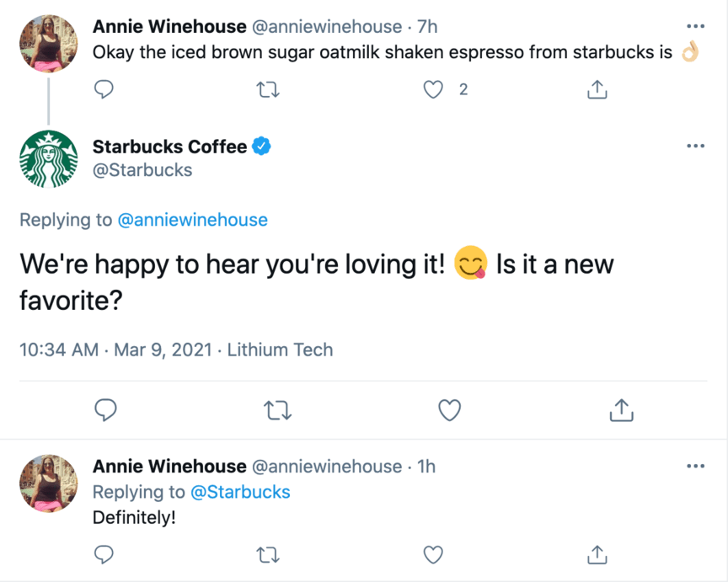This screenshot has width=728, height=582.
Task: Click the share icon on Starbucks' reply
Action: (621, 410)
